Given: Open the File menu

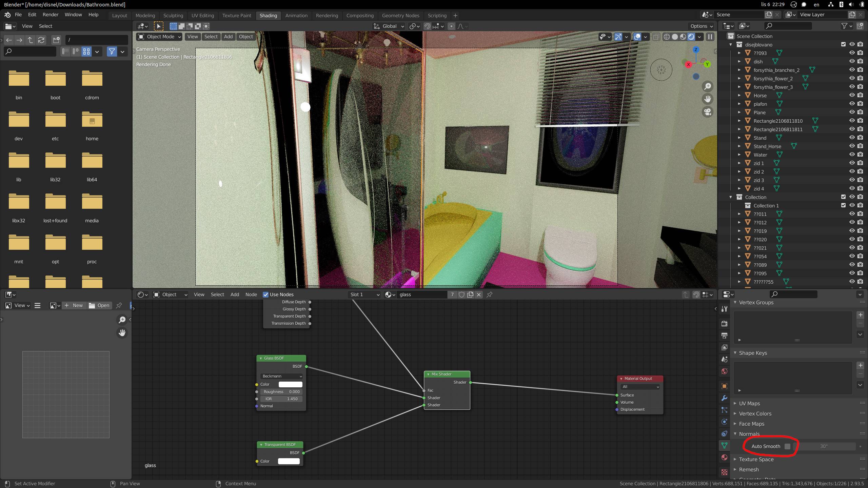Looking at the screenshot, I should pos(18,15).
